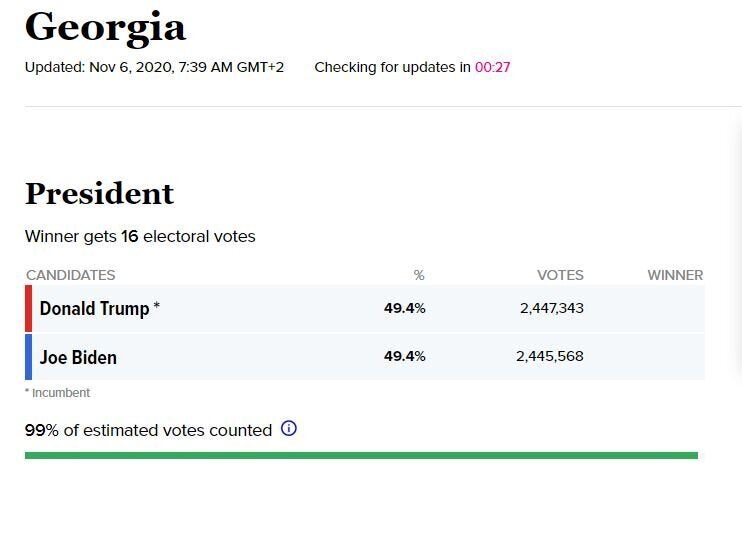Click the blue Democrat color bar
This screenshot has width=742, height=548.
pyautogui.click(x=28, y=357)
